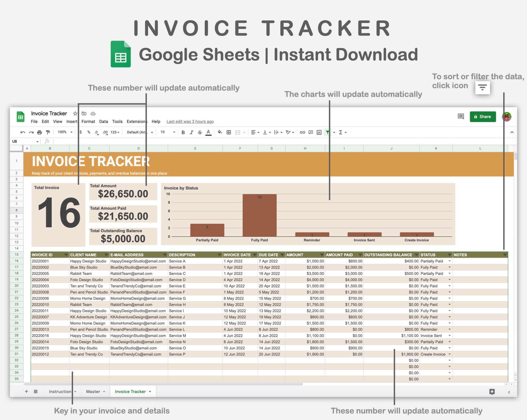Star the Invoice Tracker document
527x420 pixels.
(75, 113)
